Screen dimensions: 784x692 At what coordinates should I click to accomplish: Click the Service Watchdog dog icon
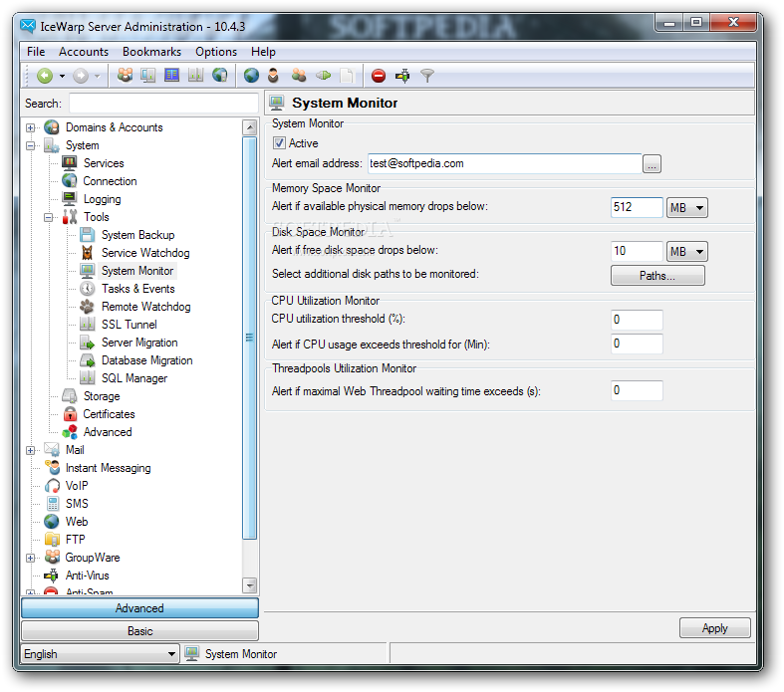pyautogui.click(x=88, y=253)
